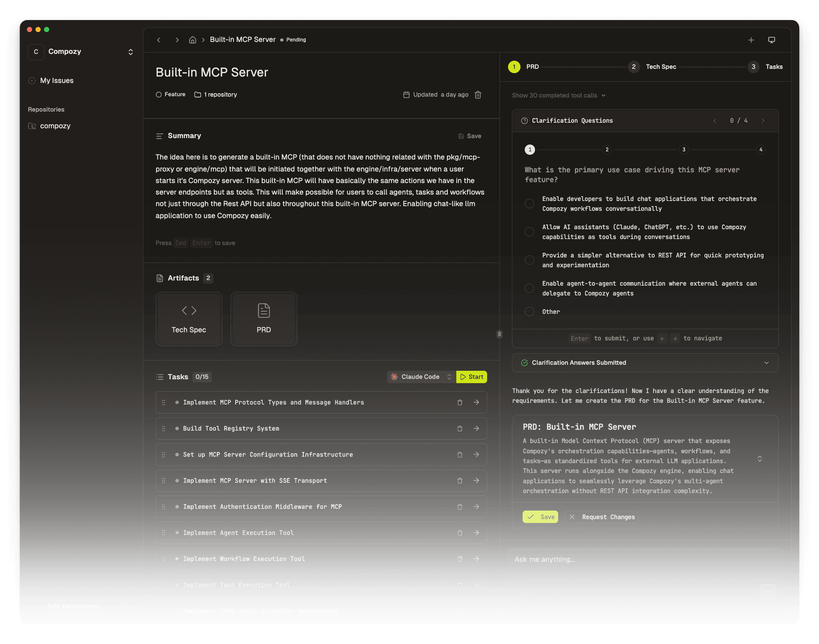The image size is (819, 644).
Task: Open the PRD artifact card
Action: click(x=263, y=319)
